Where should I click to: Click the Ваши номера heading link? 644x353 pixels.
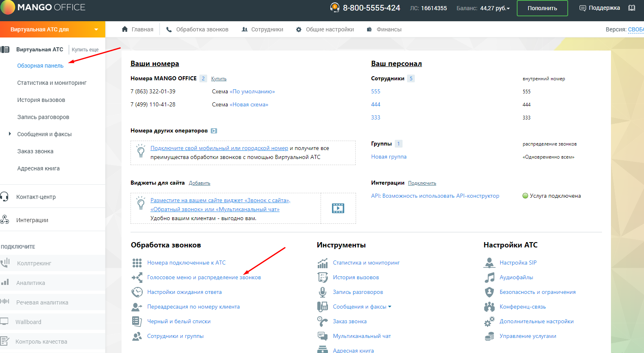coord(155,64)
